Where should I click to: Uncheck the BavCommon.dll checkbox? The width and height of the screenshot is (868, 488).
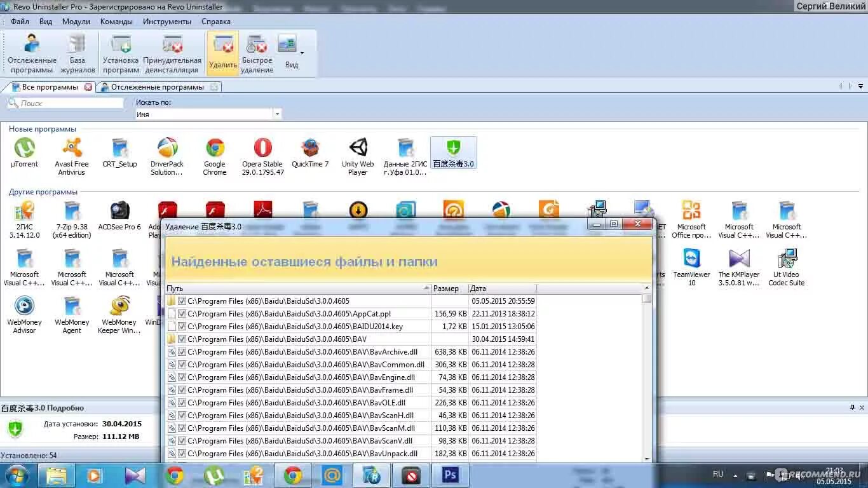(x=182, y=365)
